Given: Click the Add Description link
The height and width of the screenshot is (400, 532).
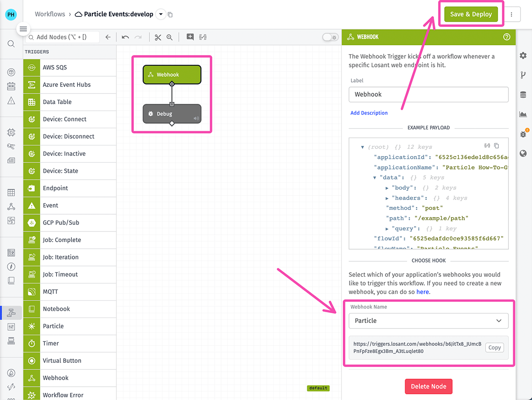Looking at the screenshot, I should click(369, 113).
